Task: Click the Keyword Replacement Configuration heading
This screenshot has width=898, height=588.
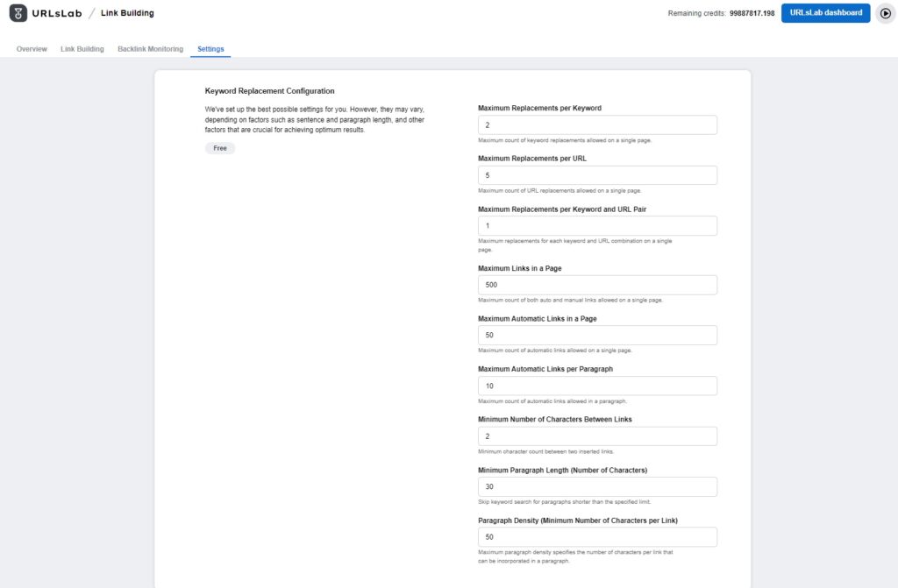Action: tap(270, 91)
